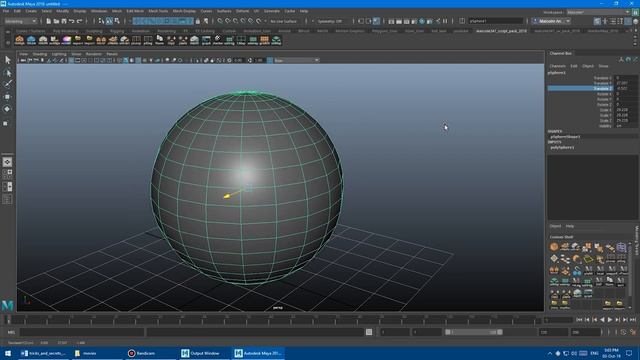This screenshot has height=360, width=640.
Task: Click the orange sphere icon in Custom Shelf panel
Action: click(x=554, y=247)
